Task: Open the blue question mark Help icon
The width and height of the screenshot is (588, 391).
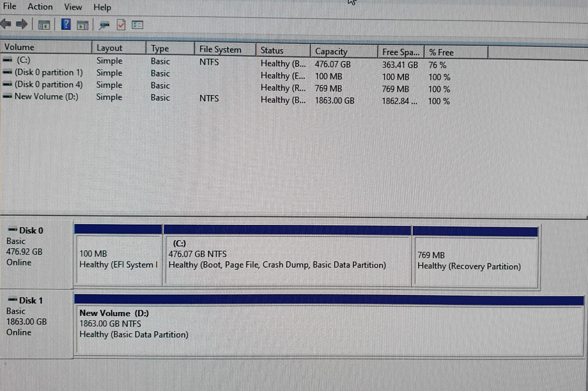Action: point(66,24)
